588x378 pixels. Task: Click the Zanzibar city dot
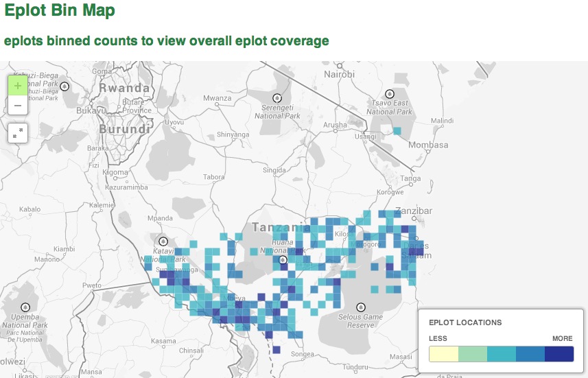414,218
